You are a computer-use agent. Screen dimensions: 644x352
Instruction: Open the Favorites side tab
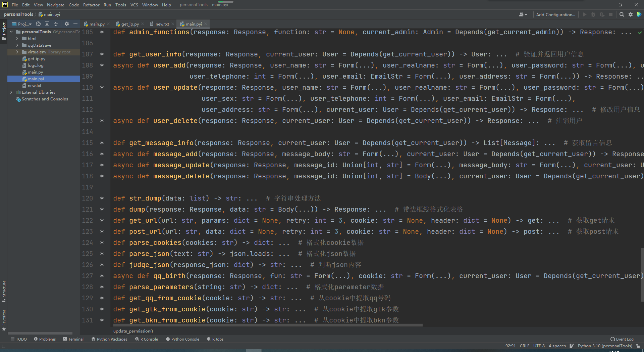[4, 320]
